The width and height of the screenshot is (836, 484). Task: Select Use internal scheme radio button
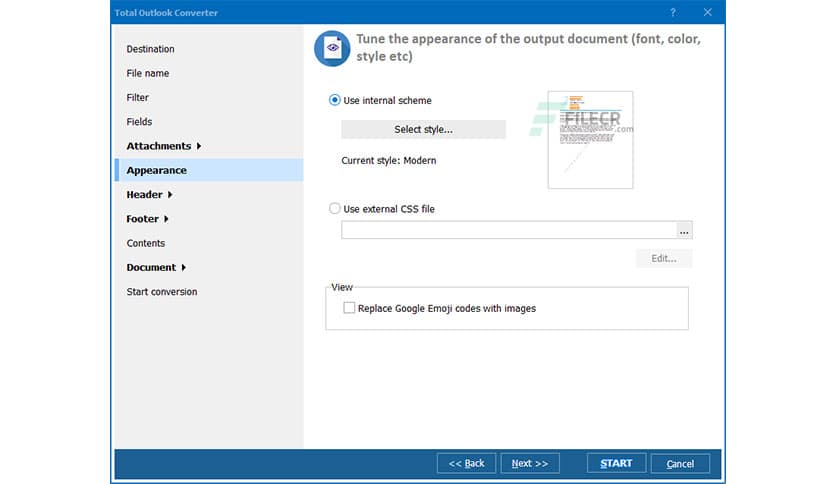(x=334, y=100)
